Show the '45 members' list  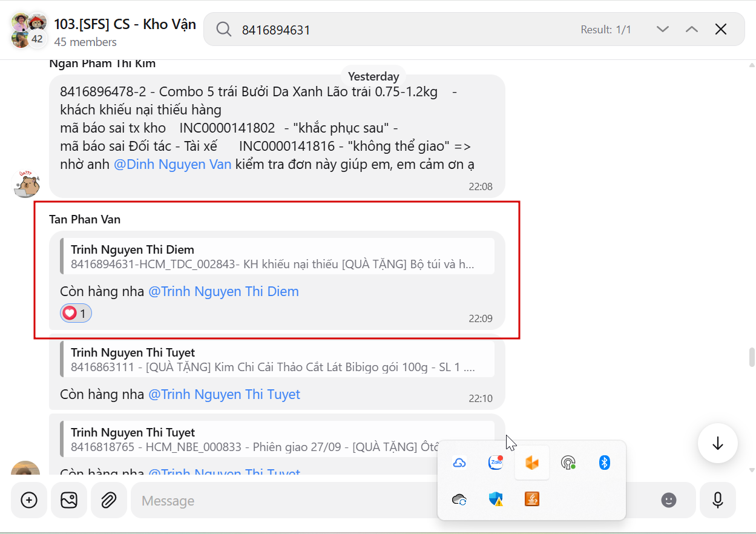coord(85,42)
